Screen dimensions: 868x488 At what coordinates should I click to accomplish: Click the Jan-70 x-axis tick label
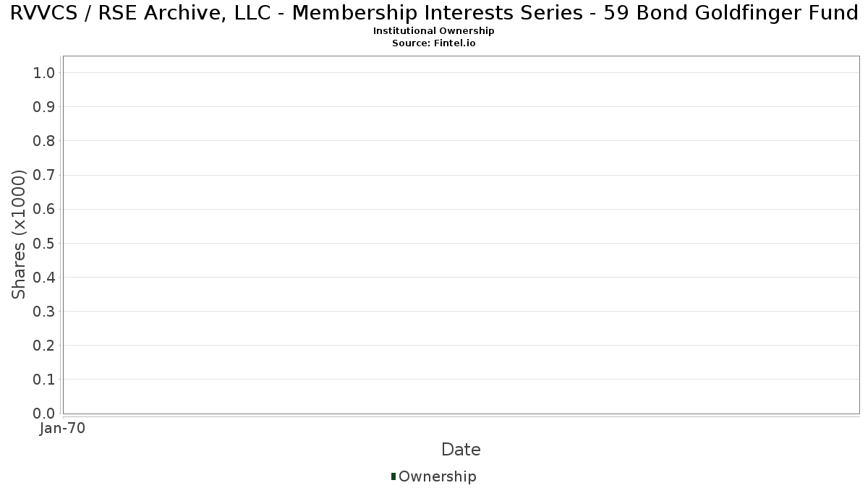point(63,429)
